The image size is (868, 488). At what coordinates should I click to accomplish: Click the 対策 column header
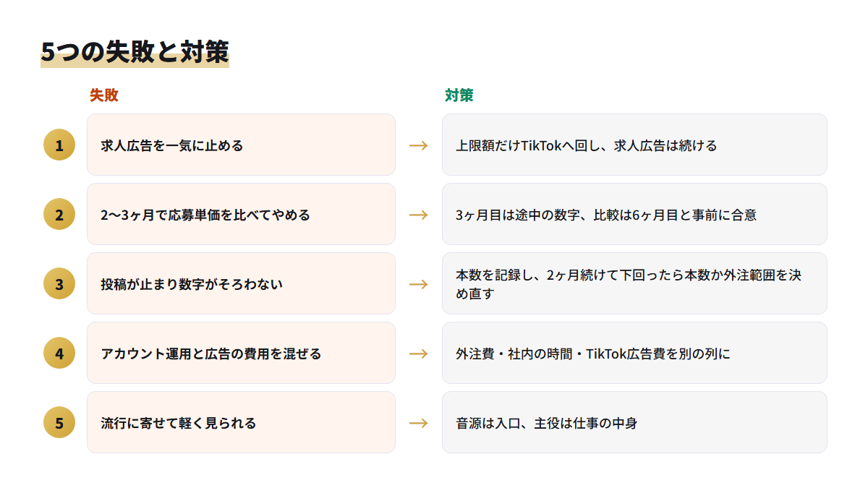click(x=459, y=95)
